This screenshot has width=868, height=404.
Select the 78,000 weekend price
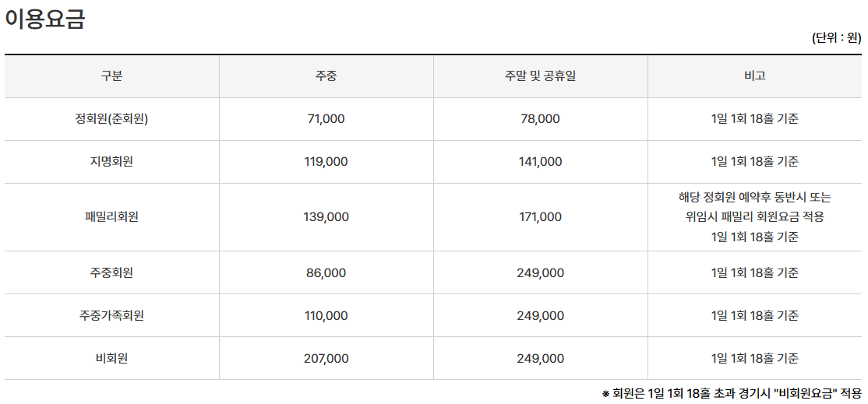(540, 119)
